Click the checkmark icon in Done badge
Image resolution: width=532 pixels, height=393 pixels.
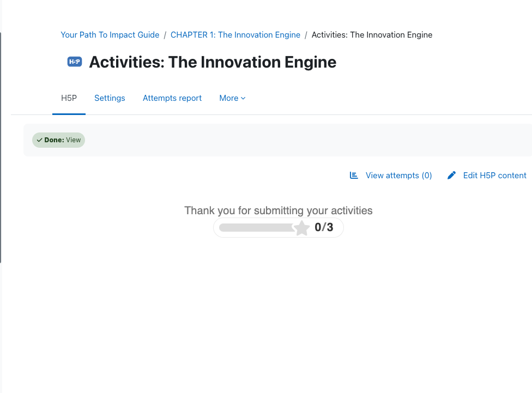tap(39, 140)
